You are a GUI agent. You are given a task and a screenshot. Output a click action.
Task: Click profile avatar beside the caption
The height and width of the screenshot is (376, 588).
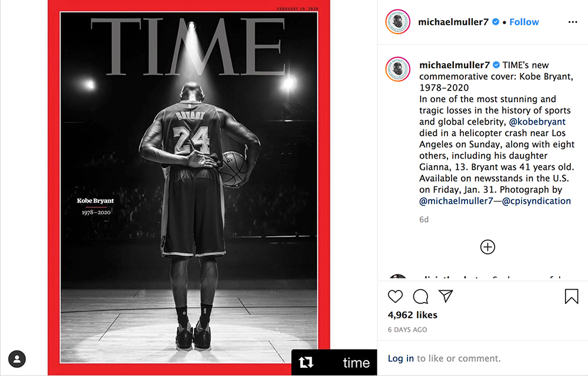[398, 69]
